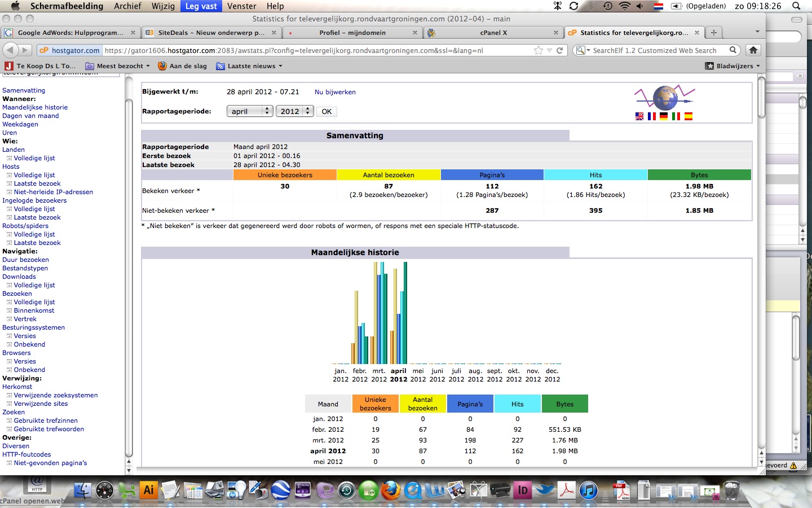The image size is (812, 508).
Task: Click the English UK flag language icon
Action: click(x=639, y=116)
